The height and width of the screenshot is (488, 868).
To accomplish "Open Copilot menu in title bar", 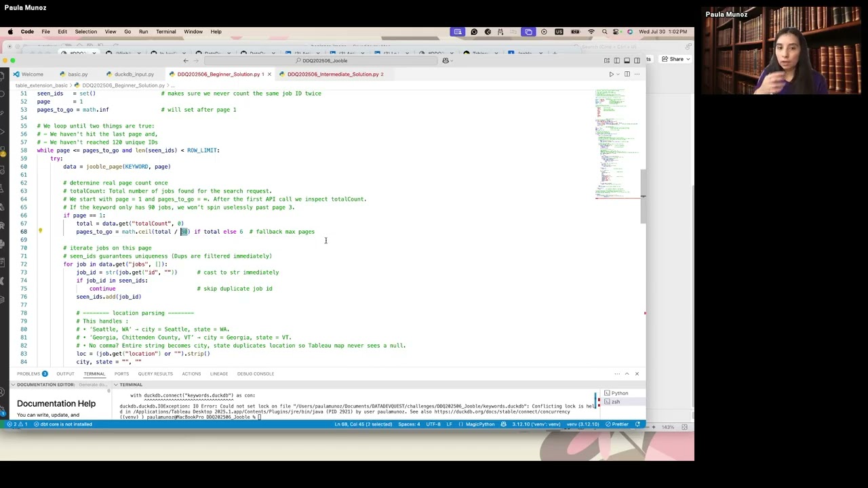I will click(x=446, y=60).
